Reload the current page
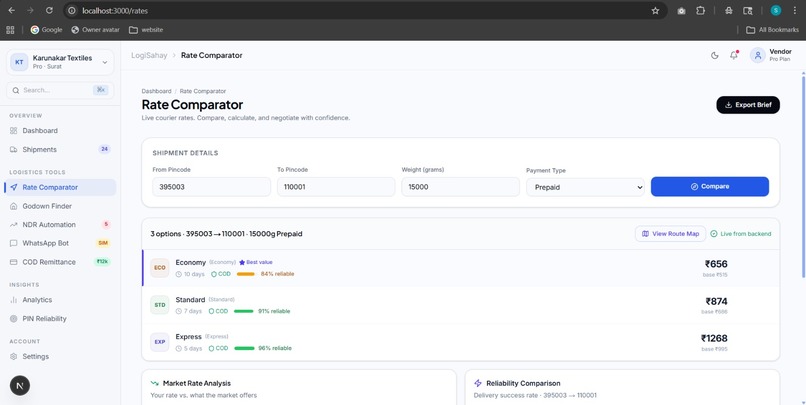The image size is (806, 405). [49, 10]
